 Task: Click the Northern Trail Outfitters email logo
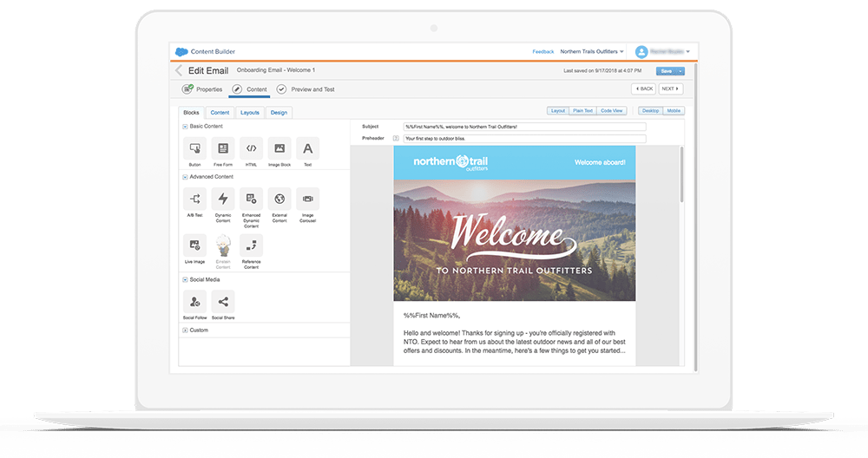click(450, 162)
